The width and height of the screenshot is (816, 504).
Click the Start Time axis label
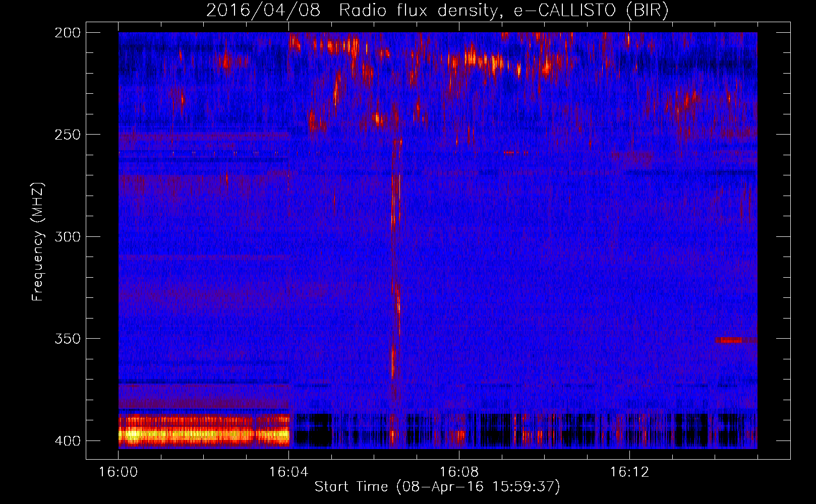437,487
